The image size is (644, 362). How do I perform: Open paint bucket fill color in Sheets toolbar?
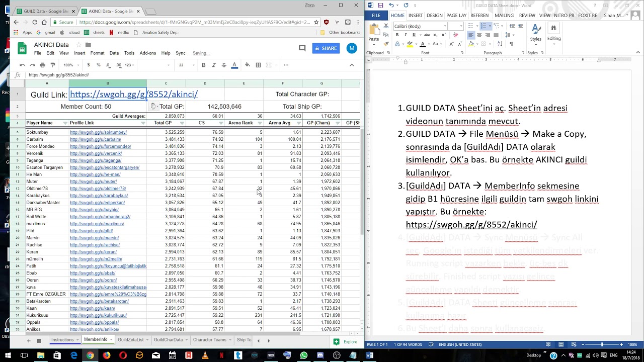(x=247, y=65)
